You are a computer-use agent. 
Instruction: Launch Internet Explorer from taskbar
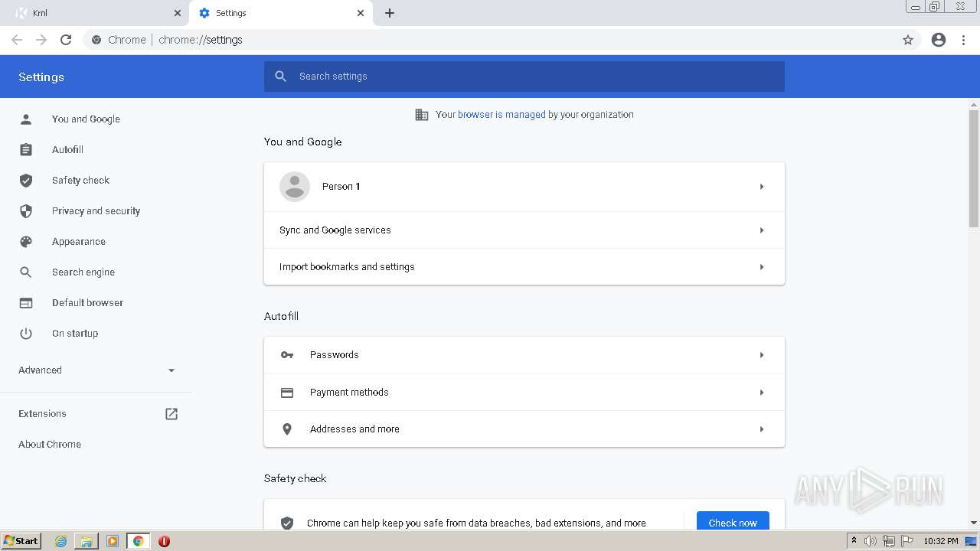61,541
